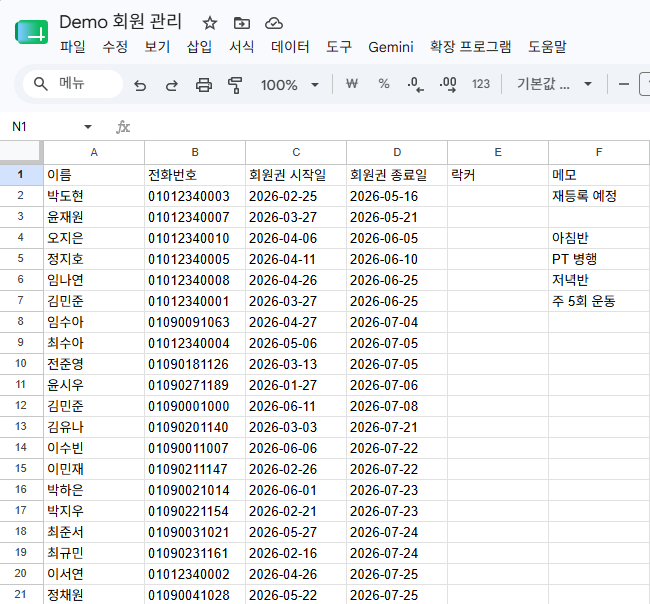Screen dimensions: 650x604
Task: Select row 12 header
Action: 21,405
